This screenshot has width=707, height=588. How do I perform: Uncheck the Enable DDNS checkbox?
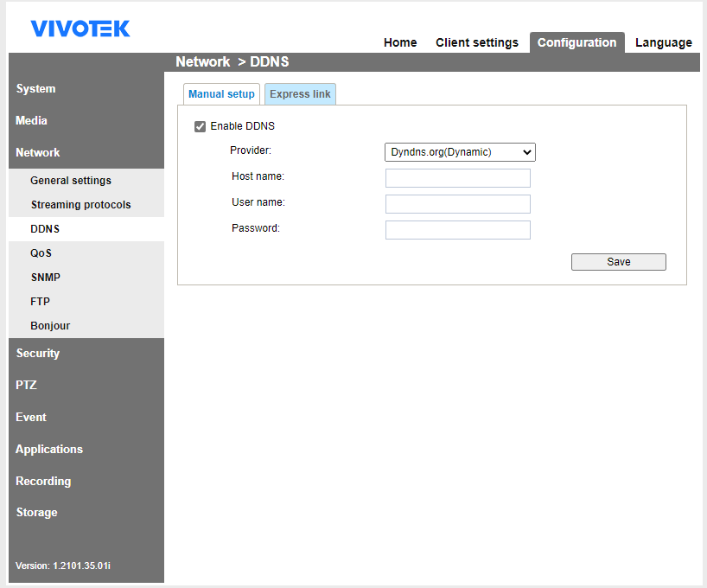click(x=201, y=126)
